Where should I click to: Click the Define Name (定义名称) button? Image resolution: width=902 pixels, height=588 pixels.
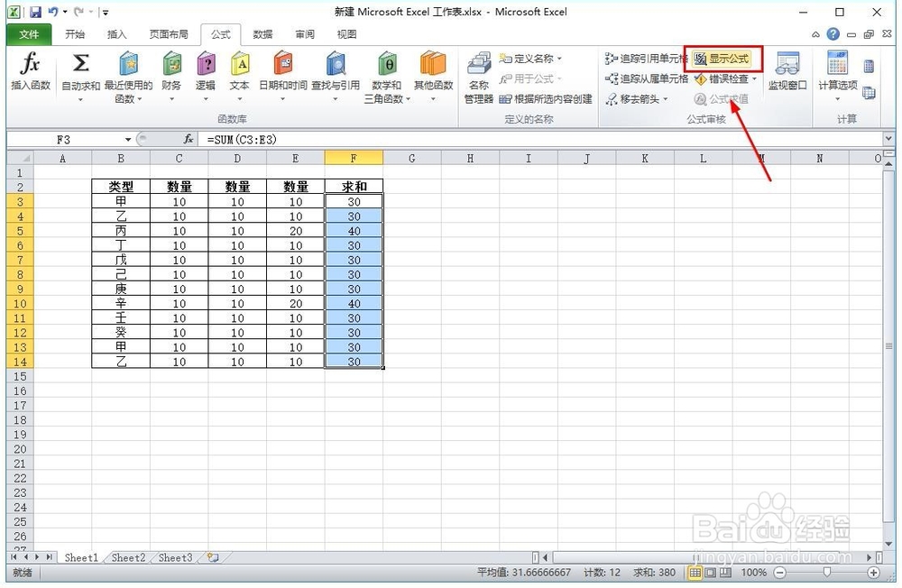532,57
